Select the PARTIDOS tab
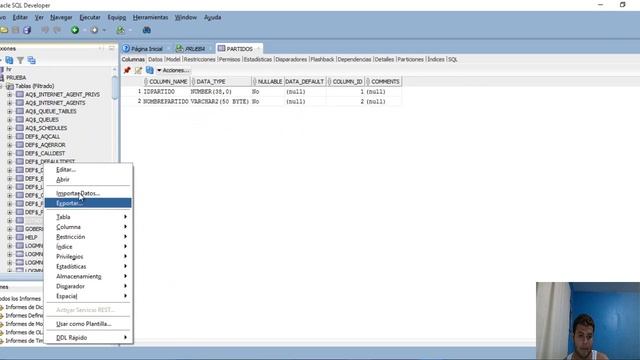Viewport: 640px width, 360px height. click(239, 49)
